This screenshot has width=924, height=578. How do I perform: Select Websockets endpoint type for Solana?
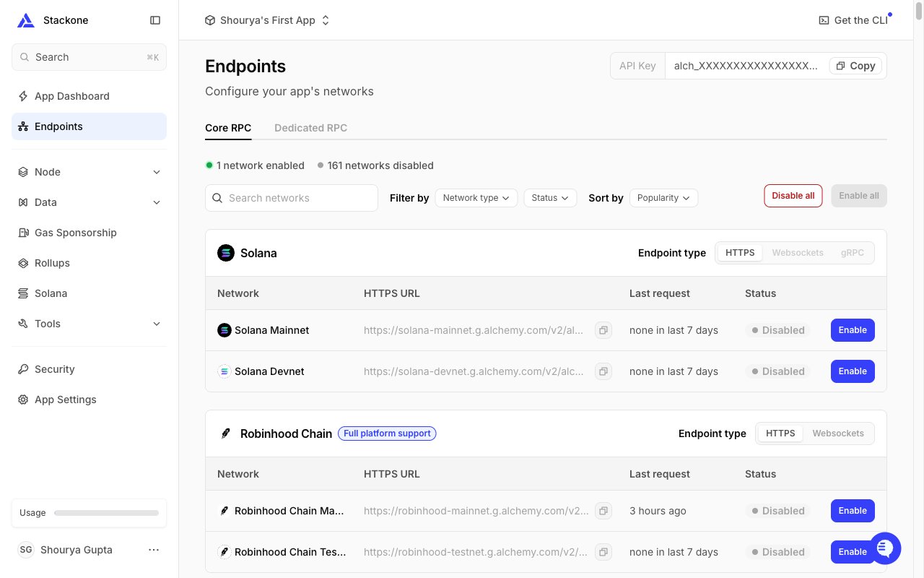(798, 253)
